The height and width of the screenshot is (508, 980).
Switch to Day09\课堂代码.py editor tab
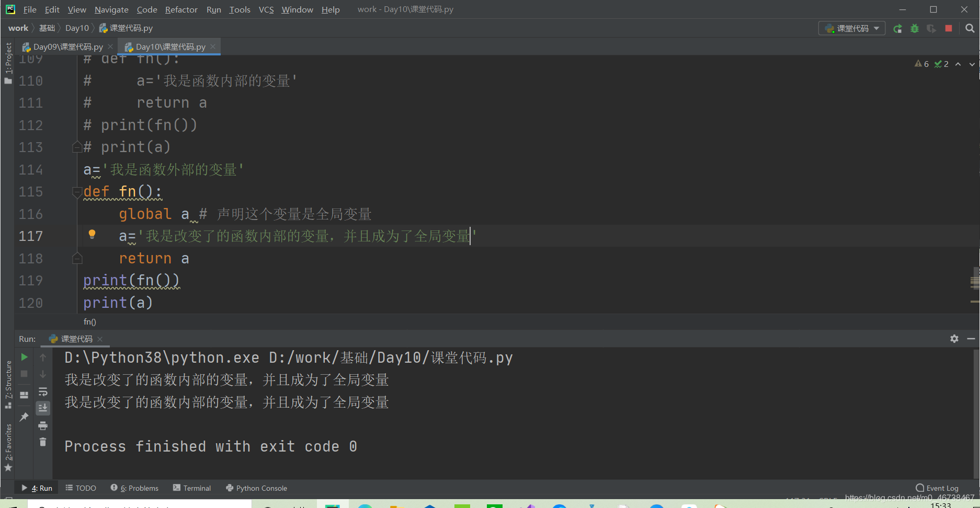click(68, 47)
